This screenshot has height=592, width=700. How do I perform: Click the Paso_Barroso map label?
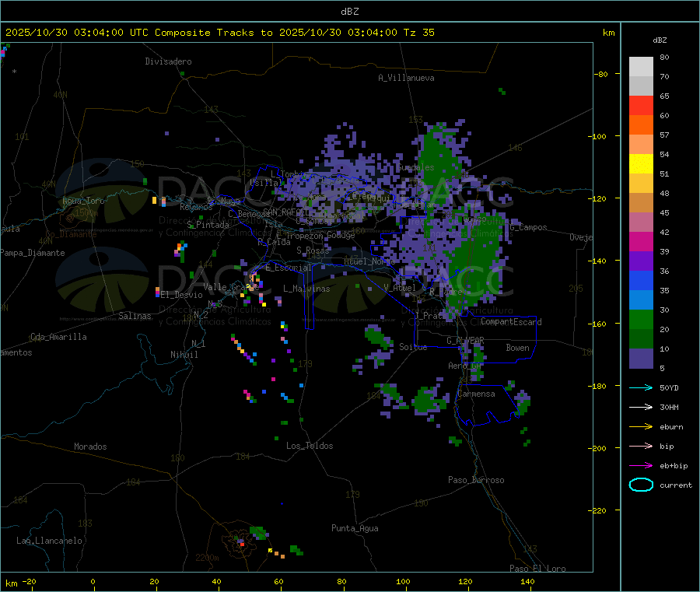click(476, 480)
